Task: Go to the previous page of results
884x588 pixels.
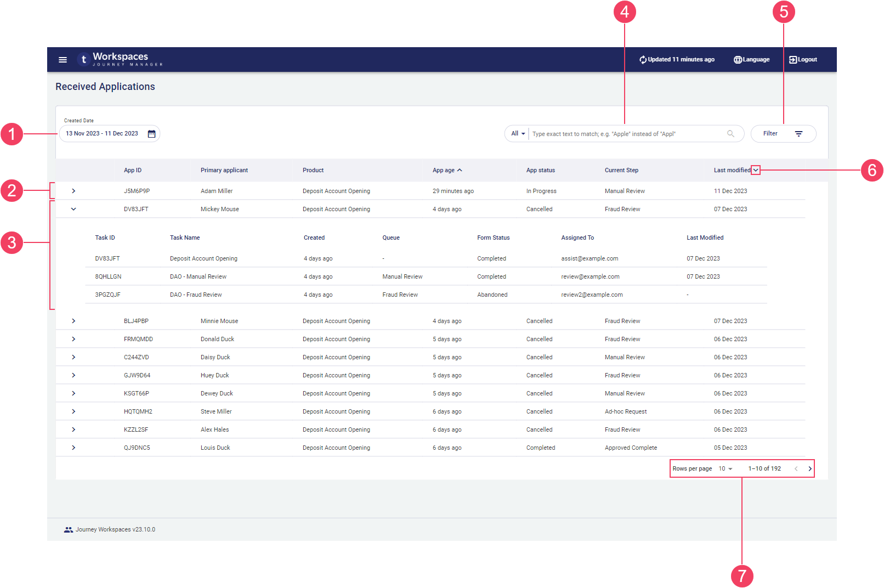Action: tap(796, 469)
